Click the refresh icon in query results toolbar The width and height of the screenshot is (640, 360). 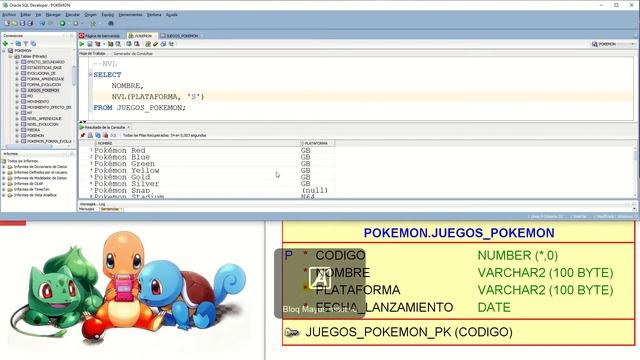tap(98, 135)
